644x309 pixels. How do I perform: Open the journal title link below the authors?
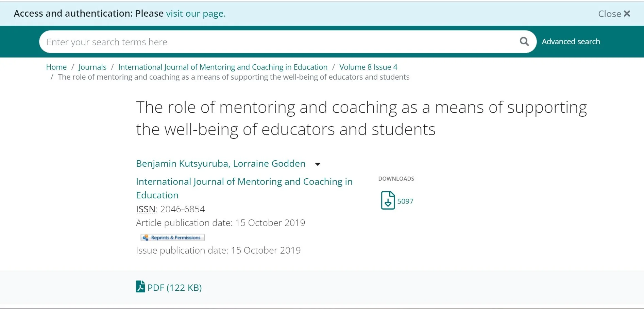coord(244,188)
